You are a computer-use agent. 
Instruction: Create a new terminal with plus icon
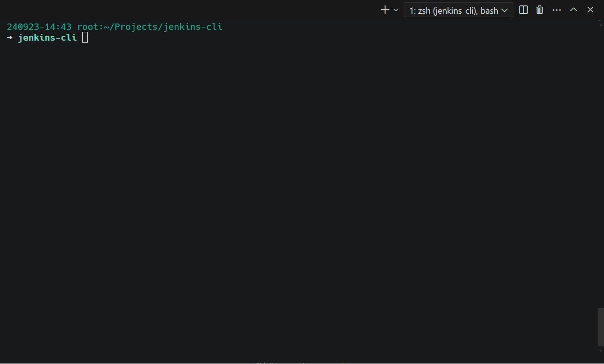(x=385, y=10)
